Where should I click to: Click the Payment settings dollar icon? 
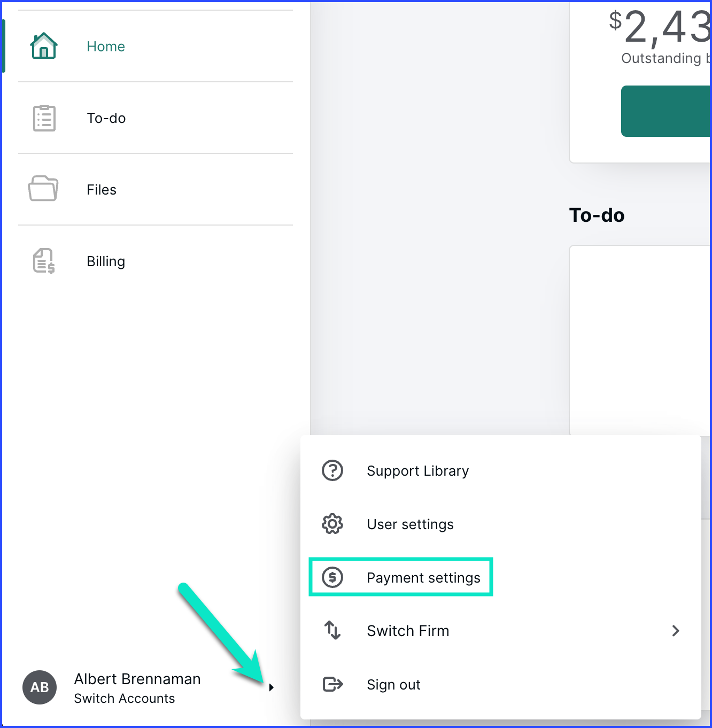[332, 577]
